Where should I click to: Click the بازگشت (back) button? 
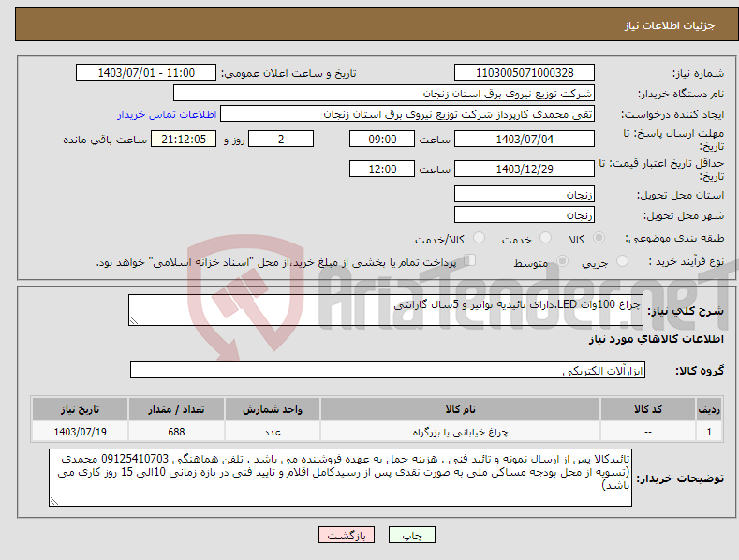coord(347,535)
